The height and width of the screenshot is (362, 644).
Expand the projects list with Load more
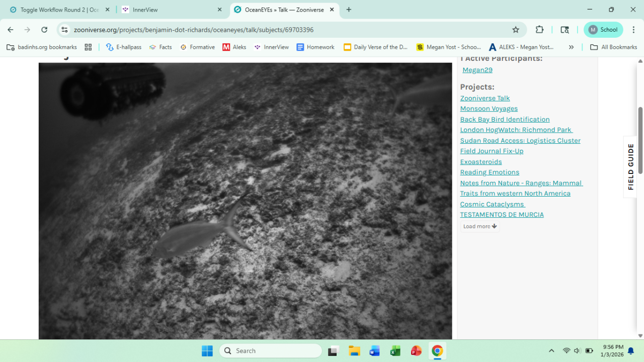tap(480, 226)
